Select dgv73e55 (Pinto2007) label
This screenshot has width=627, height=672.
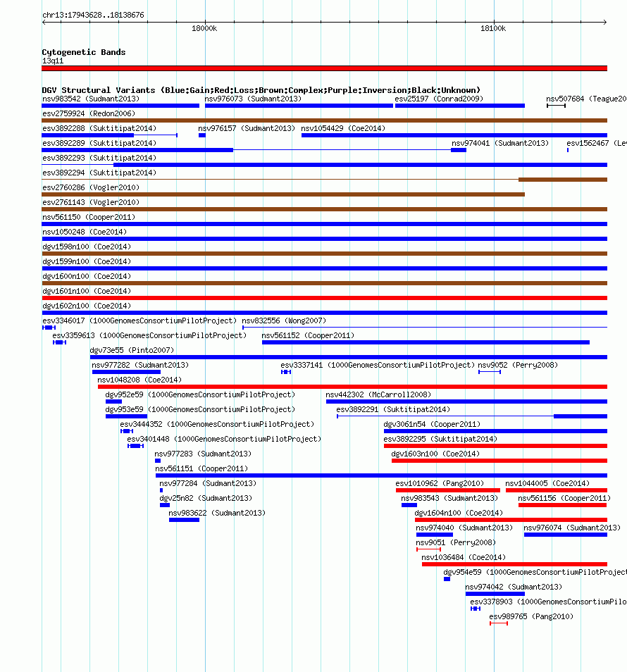(132, 350)
